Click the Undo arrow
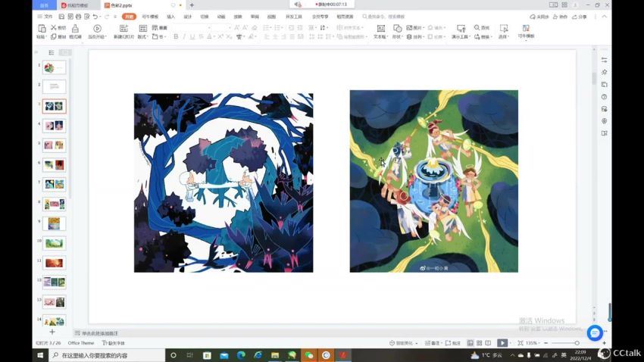Screen dimensions: 644x362 point(95,17)
